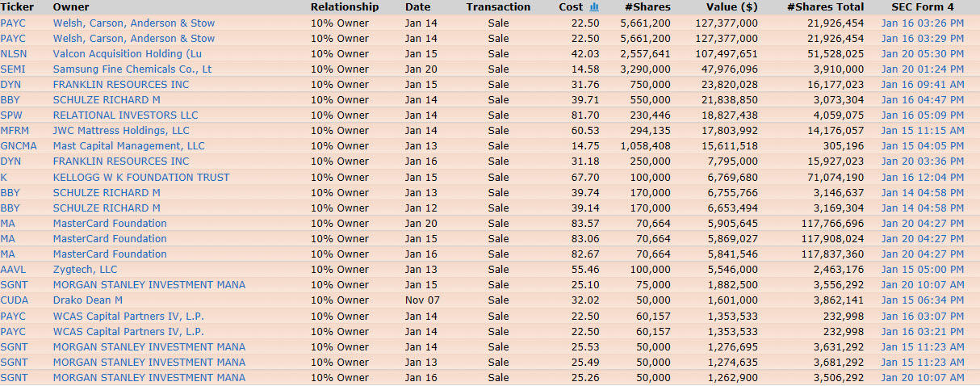This screenshot has height=386, width=980.
Task: Click the GNCMA ticker symbol
Action: (x=18, y=146)
